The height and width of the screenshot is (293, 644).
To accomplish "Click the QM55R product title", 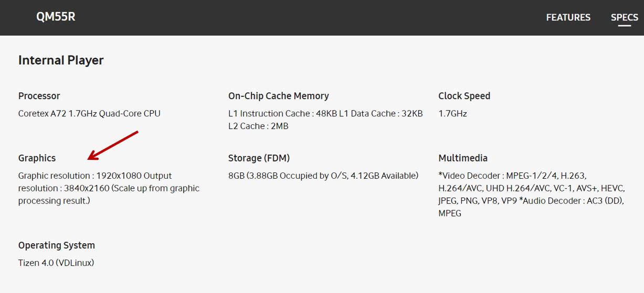I will click(56, 17).
